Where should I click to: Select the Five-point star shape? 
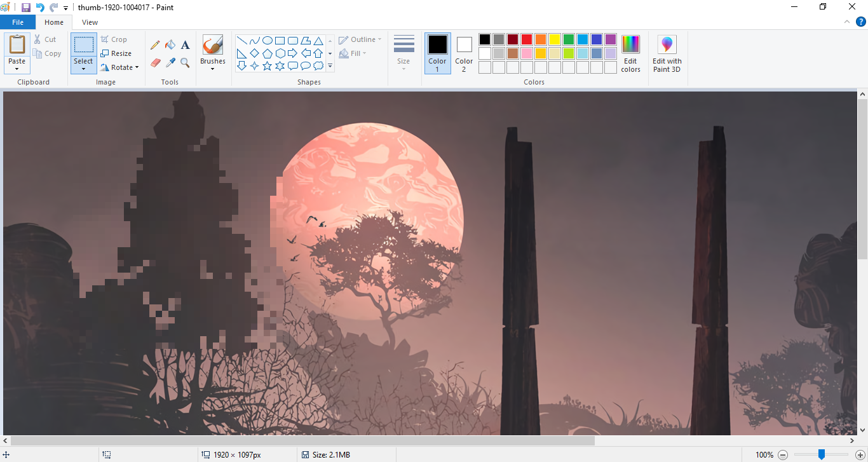coord(268,65)
